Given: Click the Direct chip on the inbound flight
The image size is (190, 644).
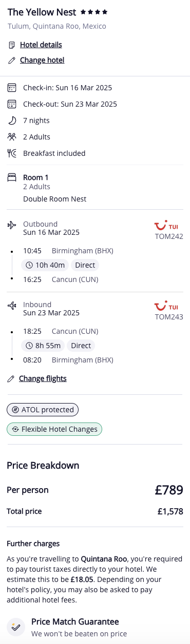Looking at the screenshot, I should click(x=81, y=346).
